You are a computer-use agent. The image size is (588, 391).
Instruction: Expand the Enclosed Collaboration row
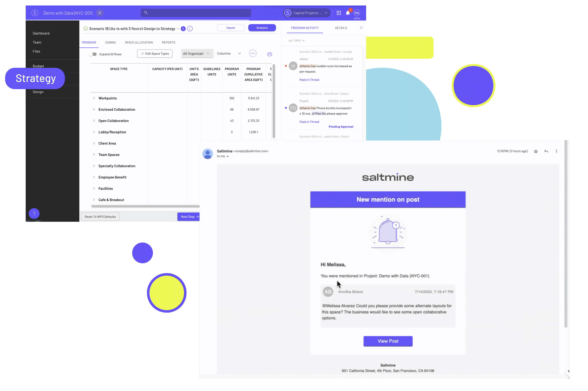pyautogui.click(x=94, y=109)
